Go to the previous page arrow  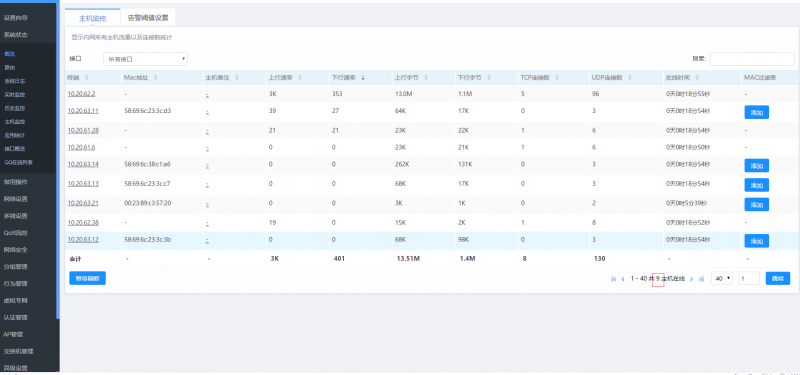(x=622, y=279)
